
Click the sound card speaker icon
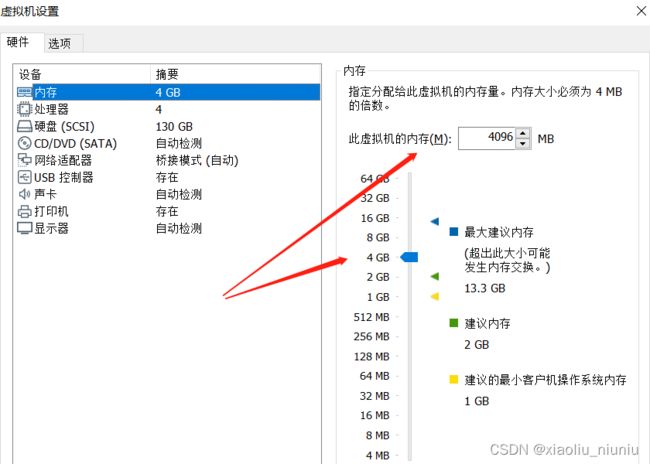pyautogui.click(x=24, y=194)
